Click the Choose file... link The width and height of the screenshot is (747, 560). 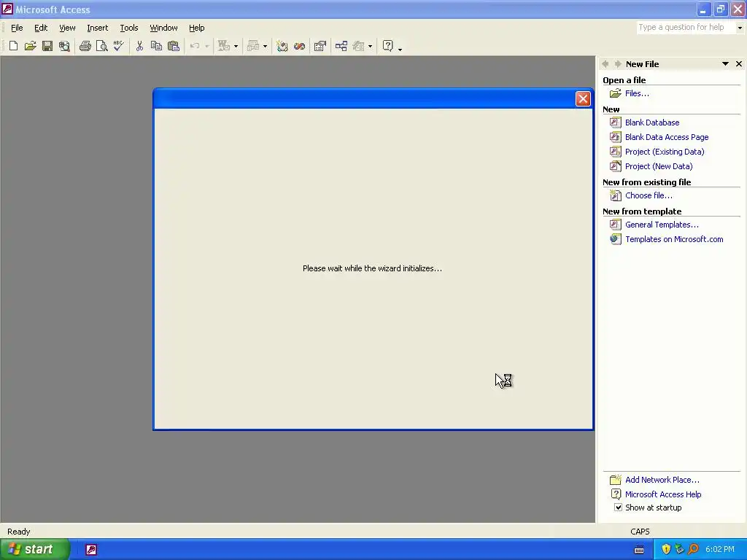(x=649, y=195)
